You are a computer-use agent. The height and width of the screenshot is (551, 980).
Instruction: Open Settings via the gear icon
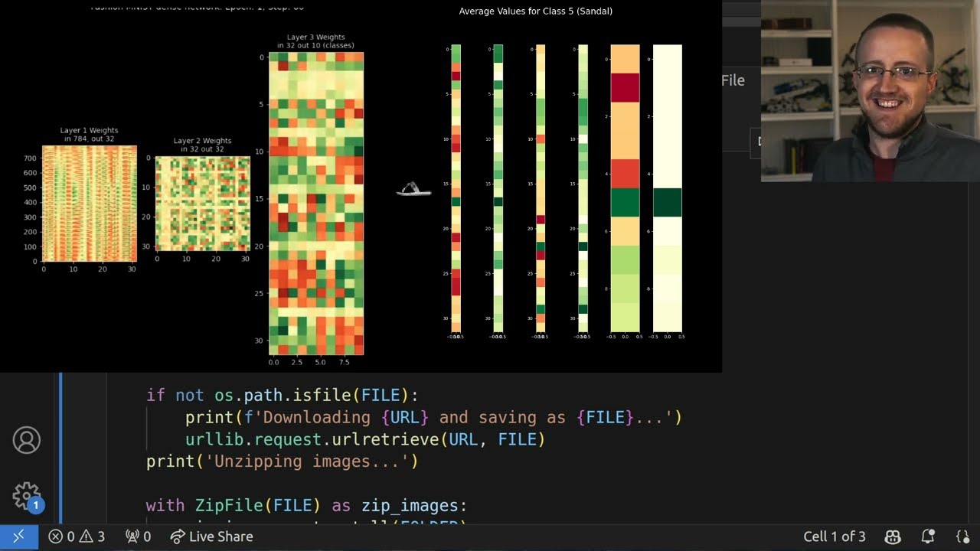coord(27,495)
